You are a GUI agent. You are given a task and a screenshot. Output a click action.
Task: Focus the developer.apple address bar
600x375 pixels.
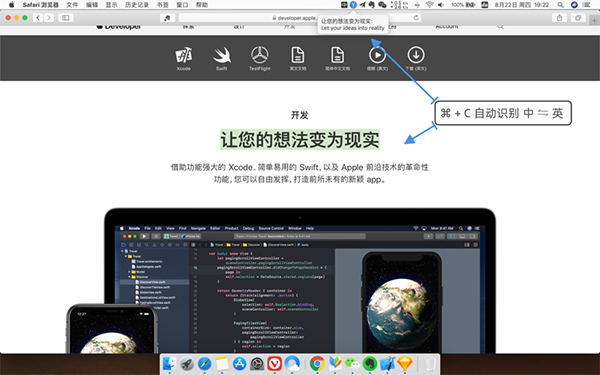click(300, 18)
